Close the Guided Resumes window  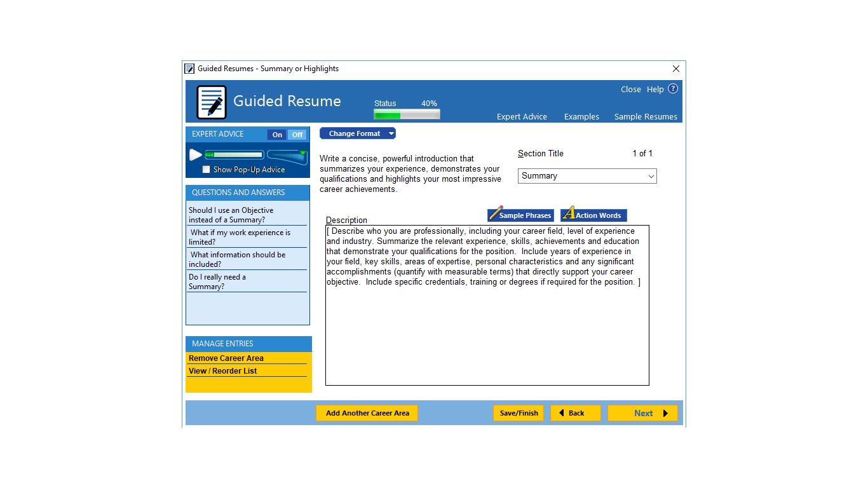coord(676,69)
